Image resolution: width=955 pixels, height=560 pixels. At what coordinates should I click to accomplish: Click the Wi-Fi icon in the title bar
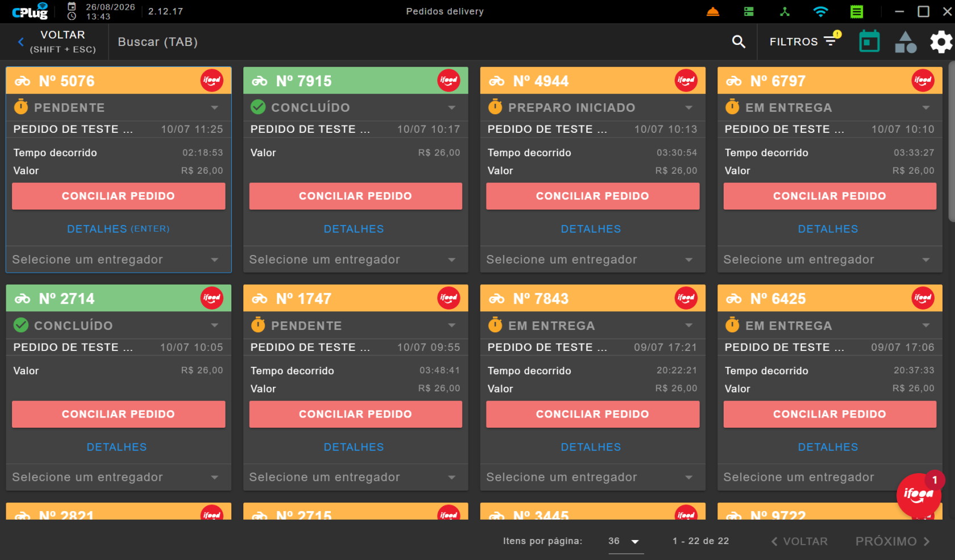(x=820, y=11)
